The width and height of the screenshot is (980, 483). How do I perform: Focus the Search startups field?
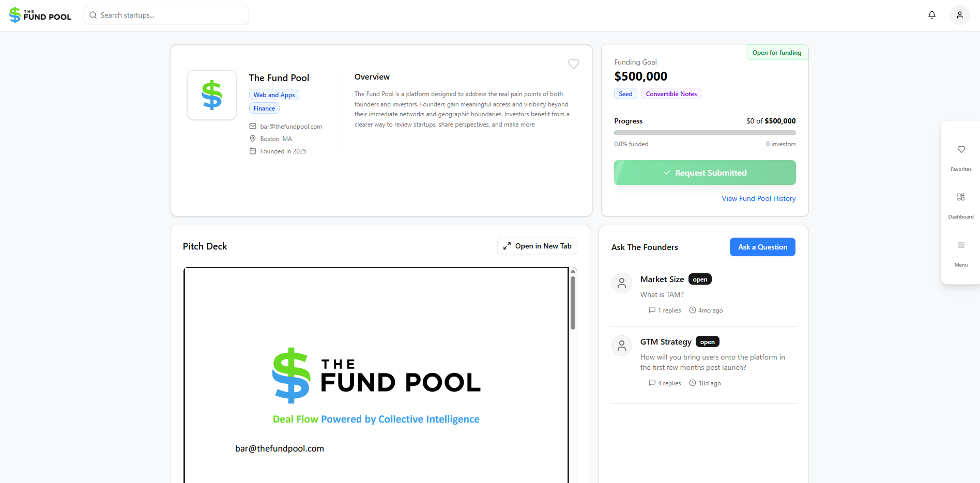(166, 15)
